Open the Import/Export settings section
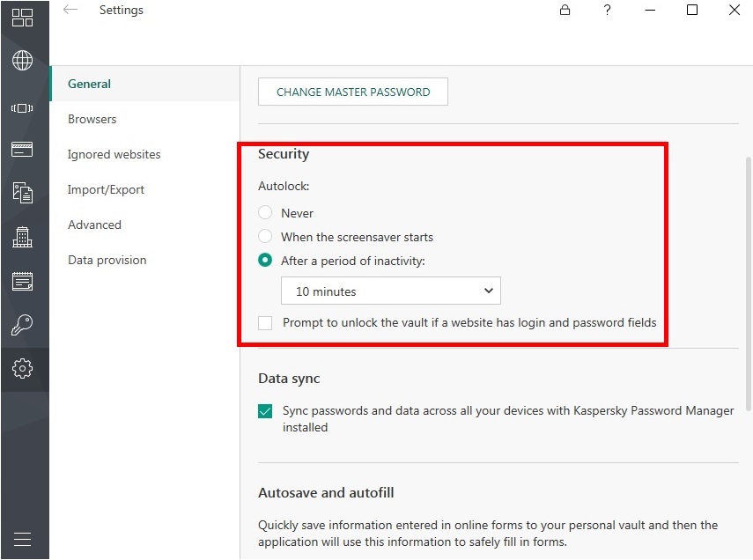The image size is (753, 560). pos(106,189)
